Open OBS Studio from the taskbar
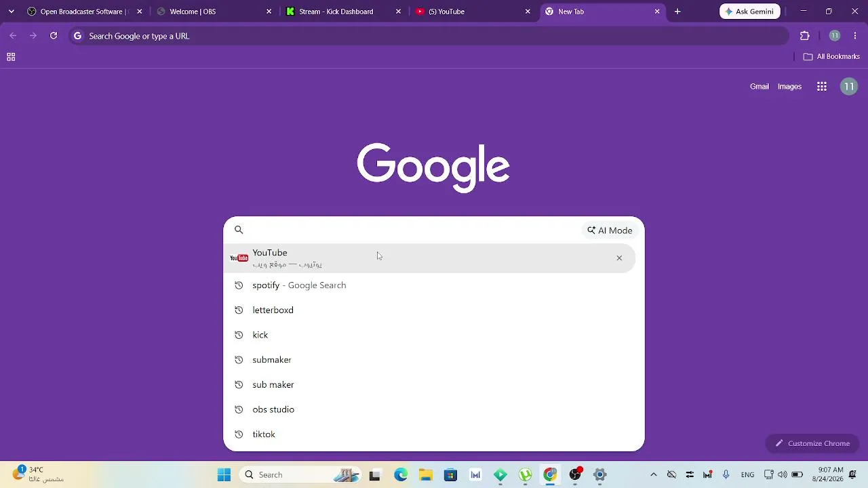This screenshot has width=868, height=488. [575, 474]
